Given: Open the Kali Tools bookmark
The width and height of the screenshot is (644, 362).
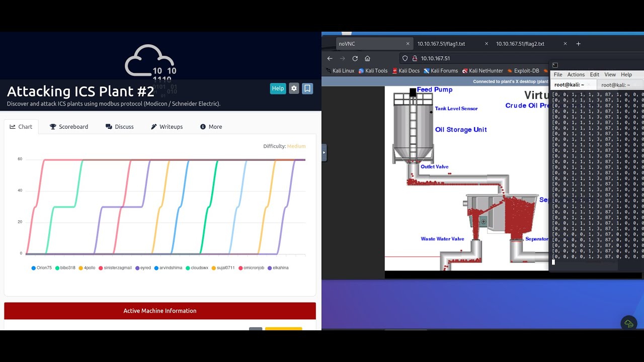Looking at the screenshot, I should click(x=373, y=71).
